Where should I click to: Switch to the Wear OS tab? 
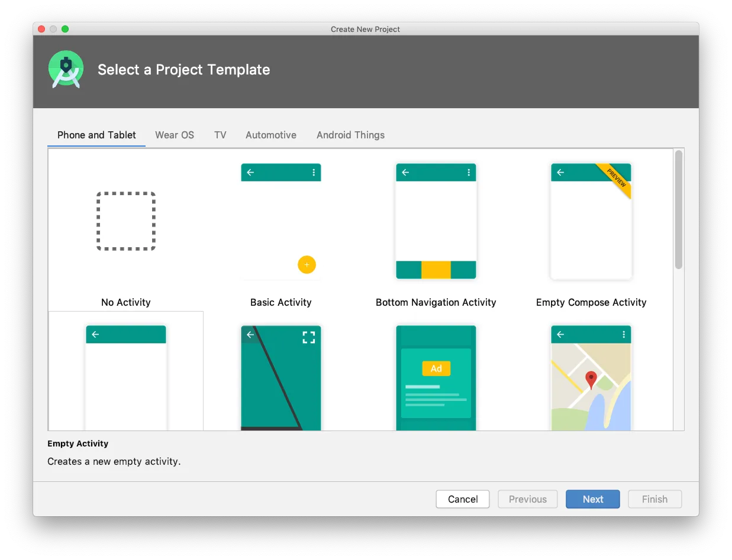175,135
